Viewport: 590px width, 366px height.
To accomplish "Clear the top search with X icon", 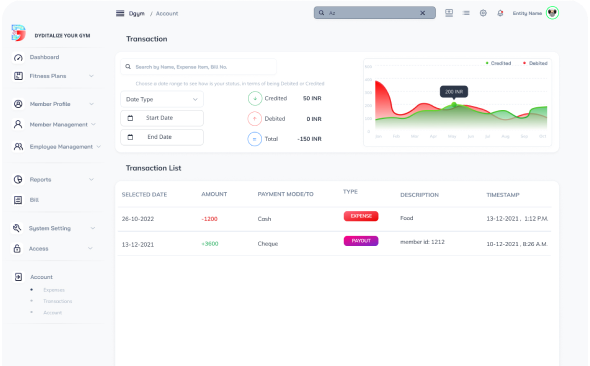I will [x=423, y=13].
